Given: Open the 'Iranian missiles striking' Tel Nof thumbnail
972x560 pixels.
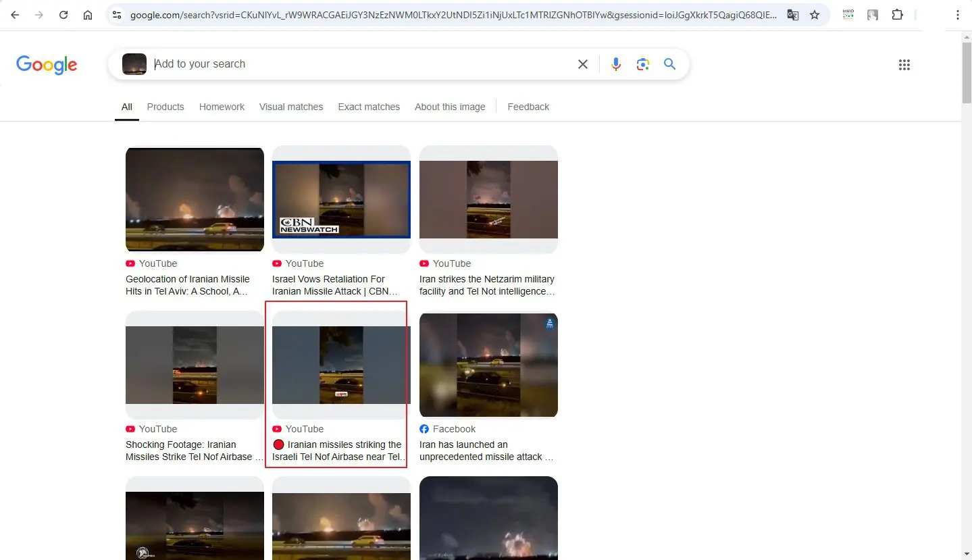Looking at the screenshot, I should [341, 365].
